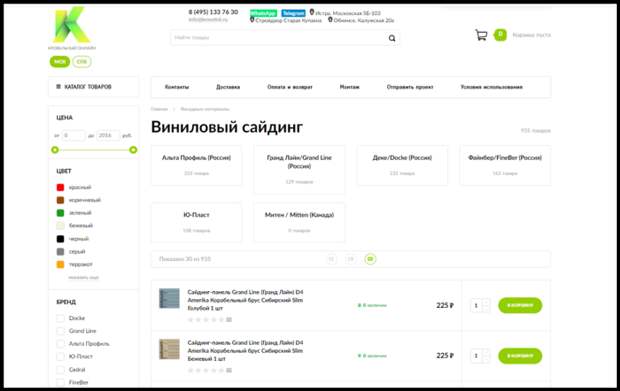Open the Доставка menu item

click(228, 87)
